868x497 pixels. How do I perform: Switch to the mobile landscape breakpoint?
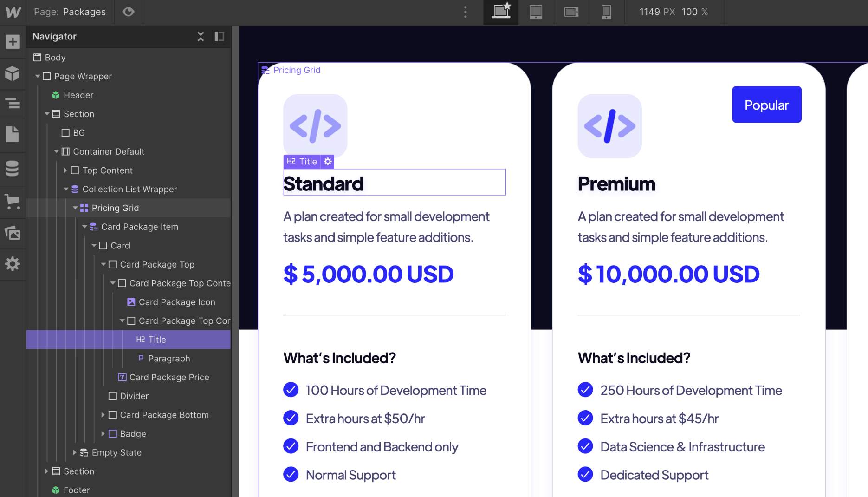click(571, 12)
